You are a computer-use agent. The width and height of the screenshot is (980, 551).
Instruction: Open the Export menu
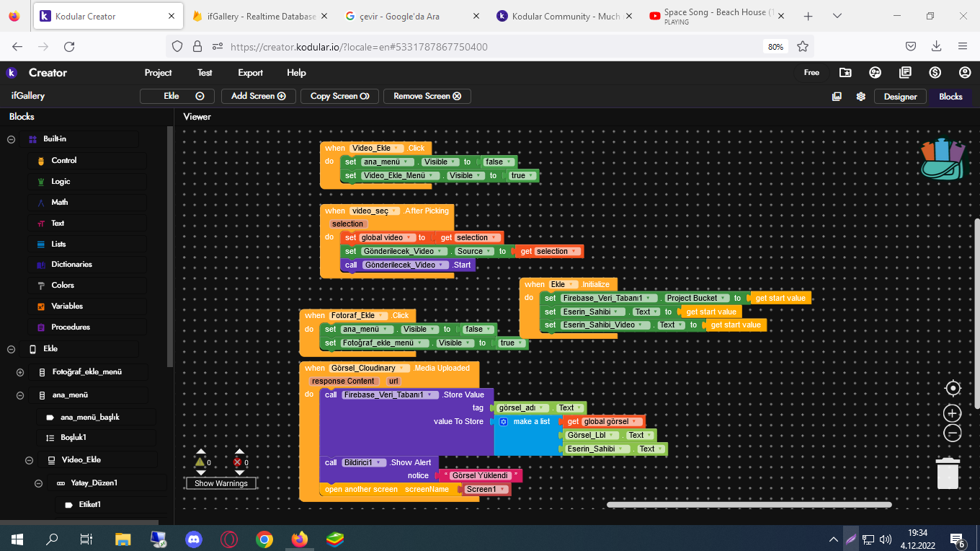tap(250, 72)
